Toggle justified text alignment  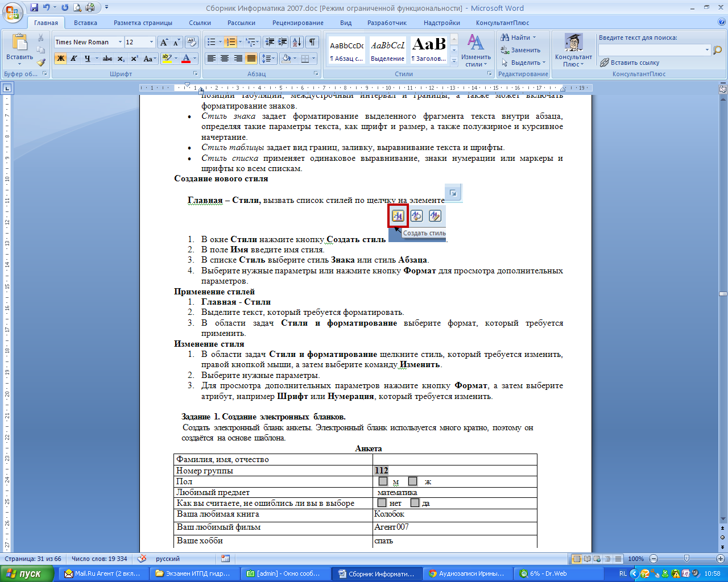[251, 59]
